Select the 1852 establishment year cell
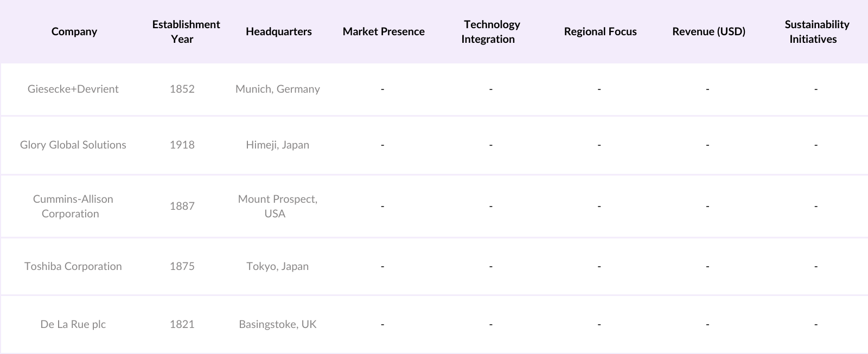This screenshot has width=868, height=354. (182, 89)
